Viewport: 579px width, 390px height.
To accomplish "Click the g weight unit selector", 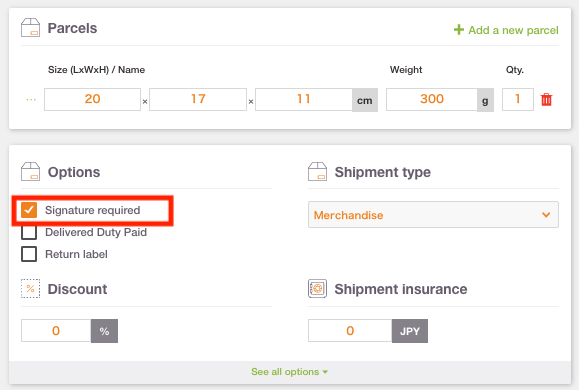I will (x=485, y=100).
